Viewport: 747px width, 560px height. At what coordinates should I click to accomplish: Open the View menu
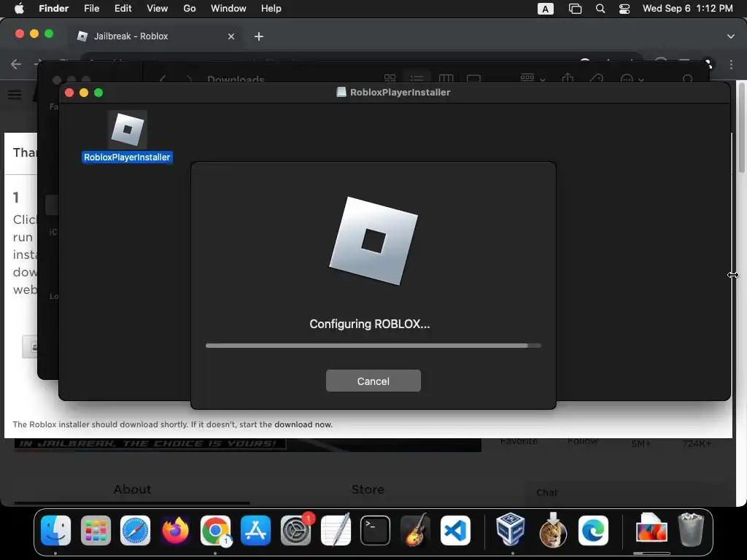coord(158,9)
